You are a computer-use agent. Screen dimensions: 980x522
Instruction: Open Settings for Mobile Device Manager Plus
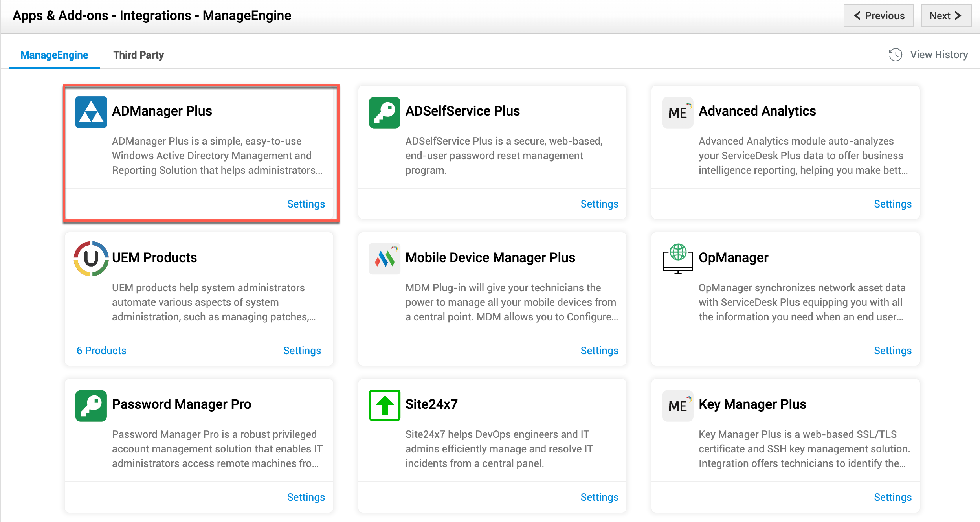coord(599,351)
